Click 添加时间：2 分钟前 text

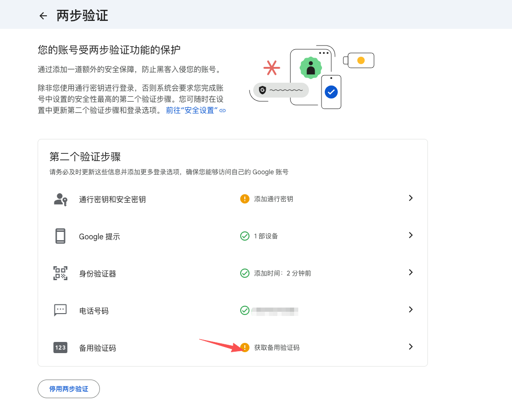click(x=282, y=273)
